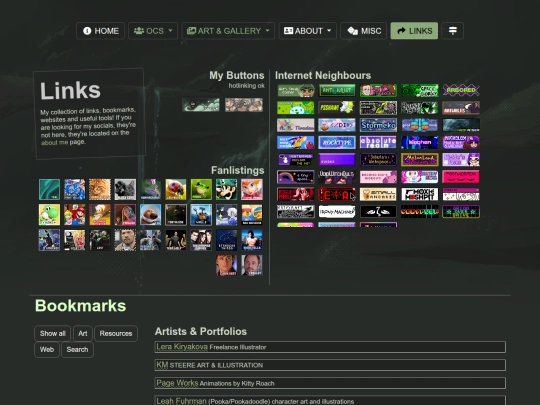Image resolution: width=540 pixels, height=405 pixels.
Task: Filter bookmarks by Art
Action: click(83, 333)
